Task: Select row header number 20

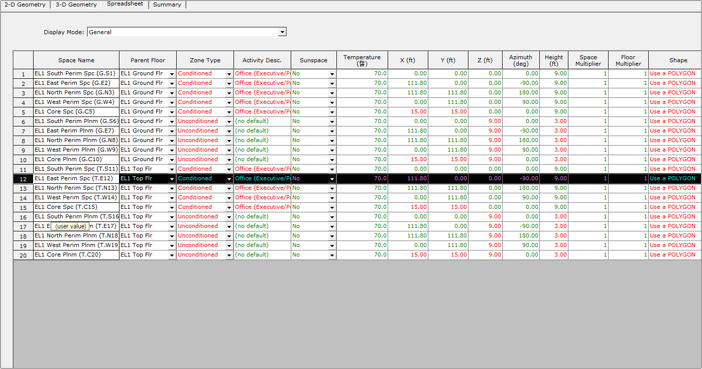Action: click(23, 255)
